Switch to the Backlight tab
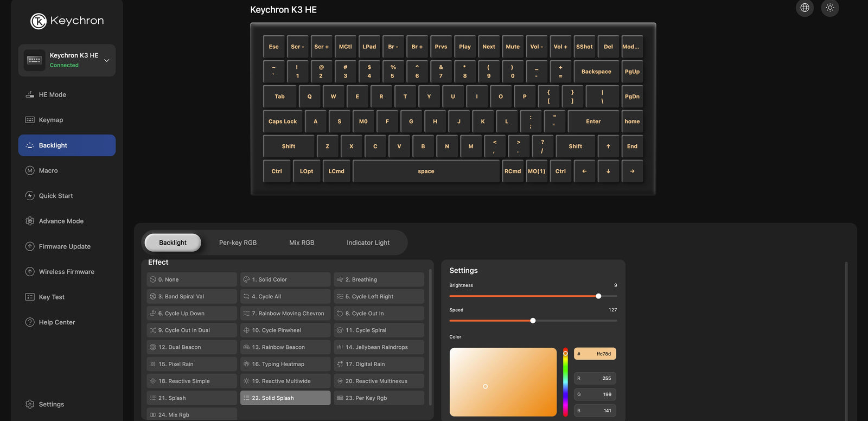 coord(173,243)
